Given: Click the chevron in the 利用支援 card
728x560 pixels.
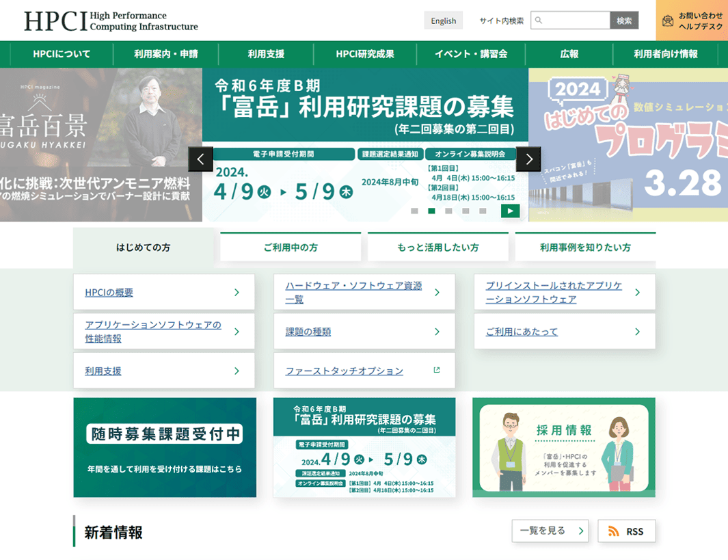Looking at the screenshot, I should (237, 371).
